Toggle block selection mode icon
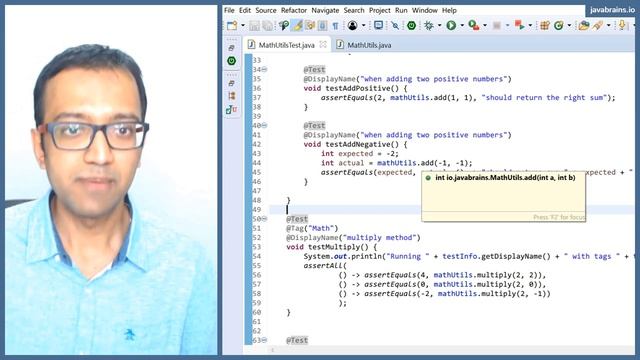Viewport: 640px width, 360px height. click(x=310, y=26)
